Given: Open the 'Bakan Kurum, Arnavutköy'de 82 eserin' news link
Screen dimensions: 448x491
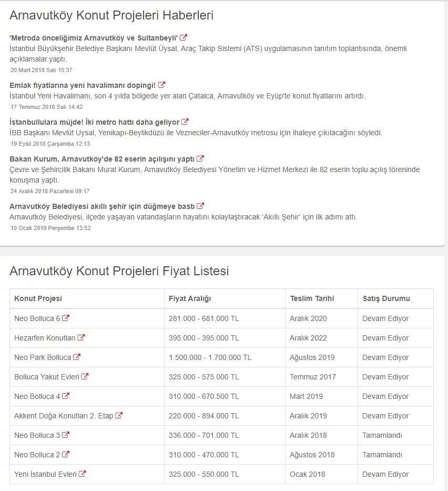Looking at the screenshot, I should coord(101,159).
